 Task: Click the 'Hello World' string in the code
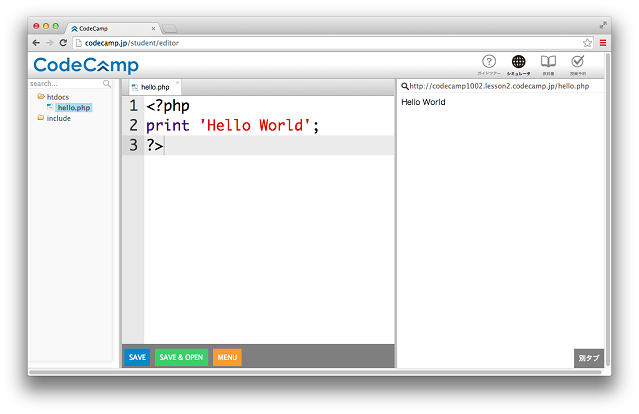256,126
